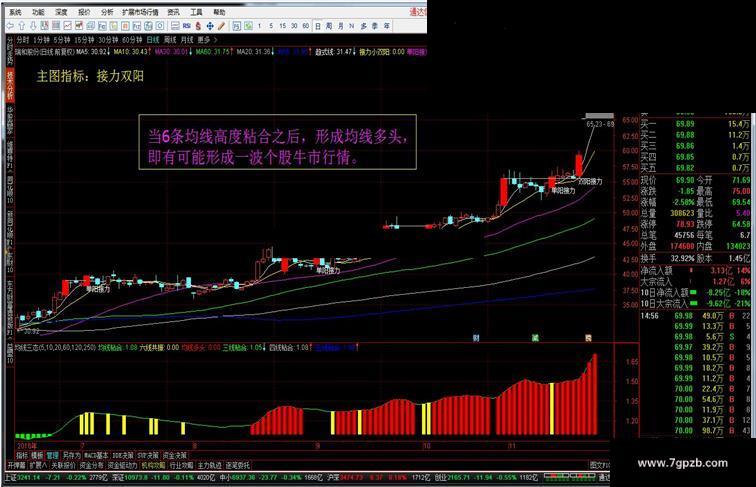Select the MACD基本 indicator tab

point(96,456)
